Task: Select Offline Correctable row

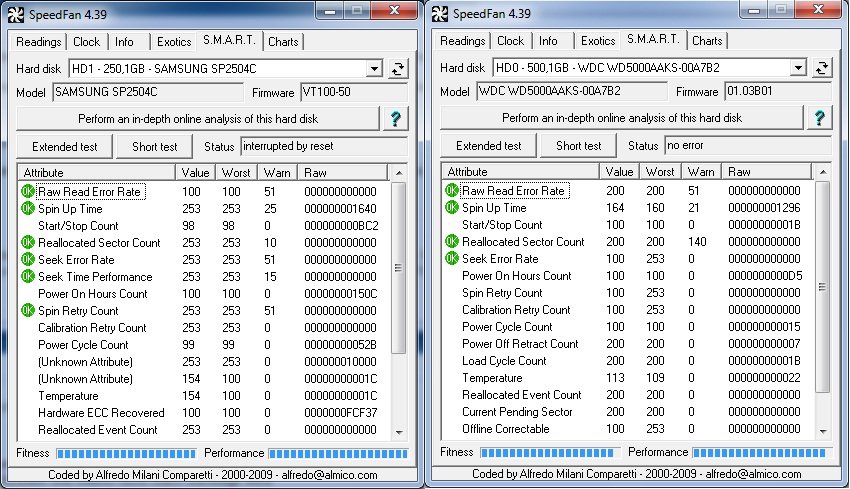Action: 628,429
